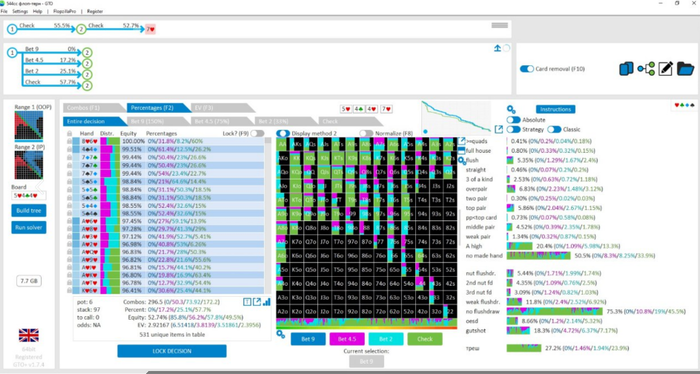Viewport: 700px width, 374px height.
Task: Click the pencil edit notes icon
Action: pos(665,69)
